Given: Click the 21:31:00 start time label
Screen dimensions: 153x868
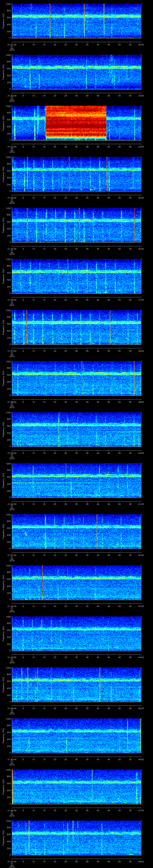Looking at the screenshot, I should [12, 44].
